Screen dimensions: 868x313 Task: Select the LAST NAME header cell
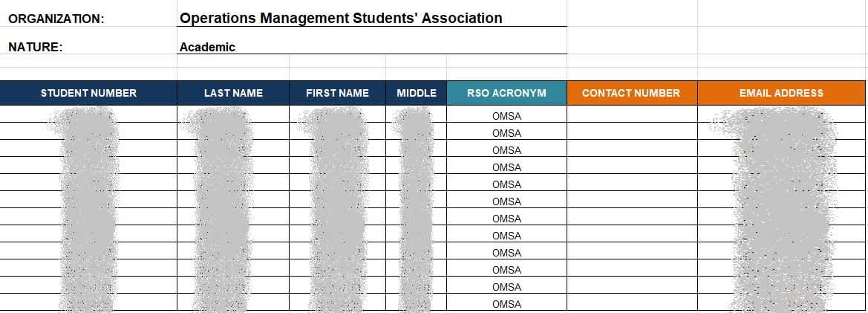(x=233, y=93)
